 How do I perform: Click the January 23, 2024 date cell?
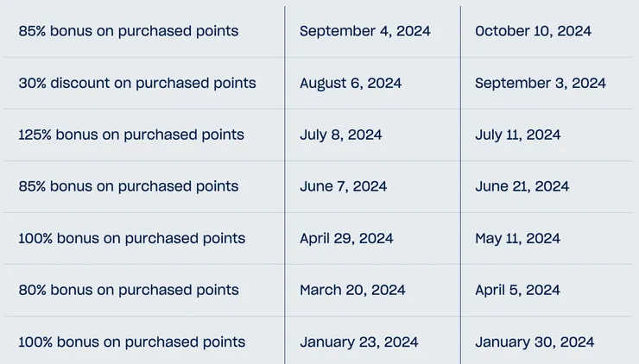click(359, 342)
